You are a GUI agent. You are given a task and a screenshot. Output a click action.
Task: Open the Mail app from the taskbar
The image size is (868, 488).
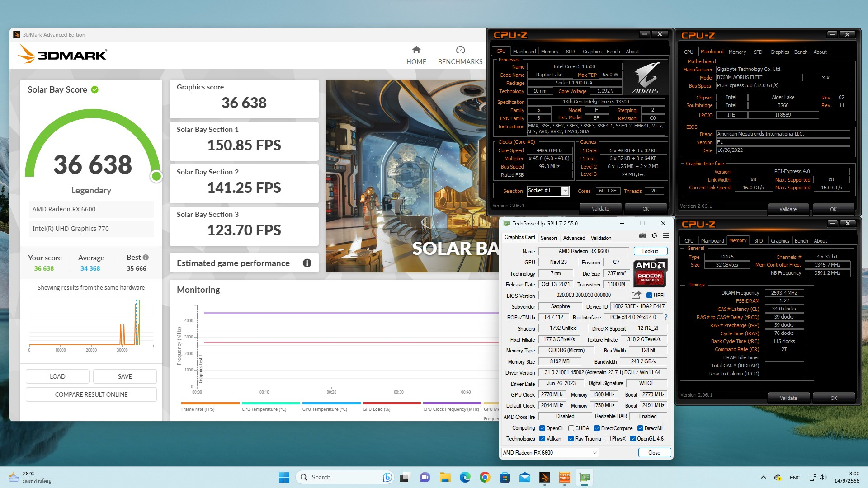point(525,477)
